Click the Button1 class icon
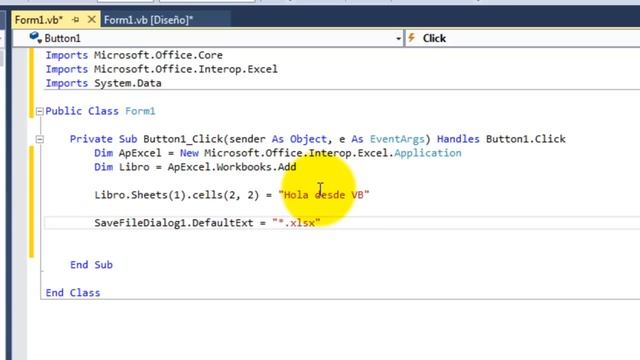 point(36,38)
